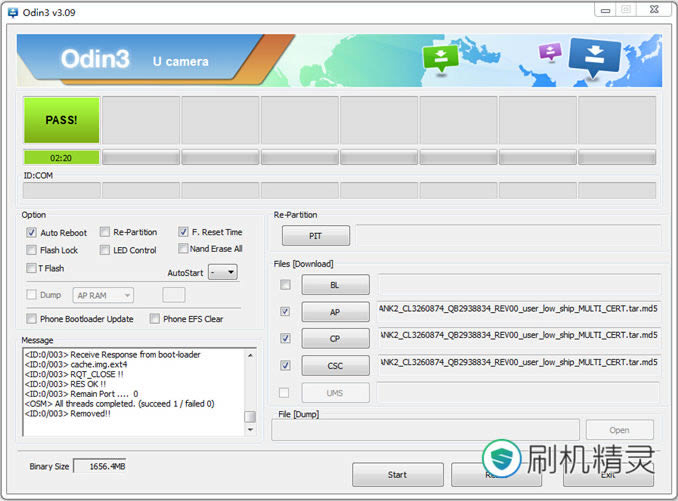Enable Nand Erase All checkbox

pos(183,249)
